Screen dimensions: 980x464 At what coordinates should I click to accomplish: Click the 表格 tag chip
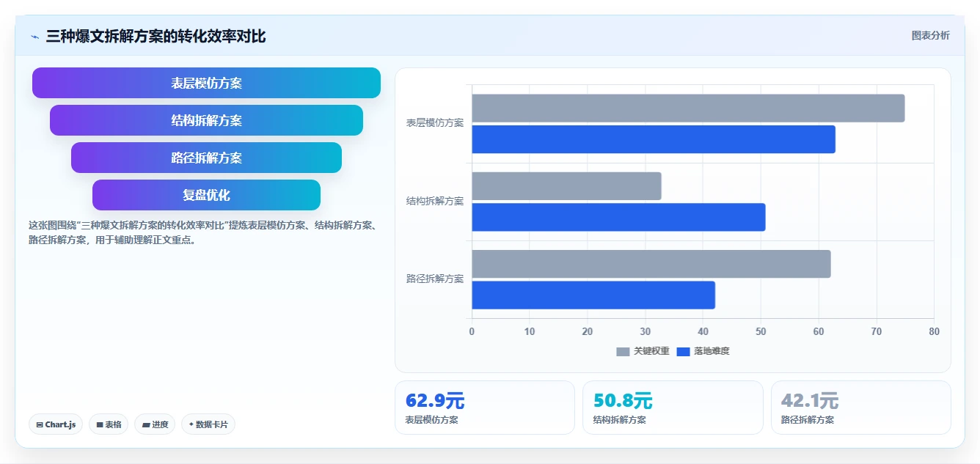click(x=109, y=424)
